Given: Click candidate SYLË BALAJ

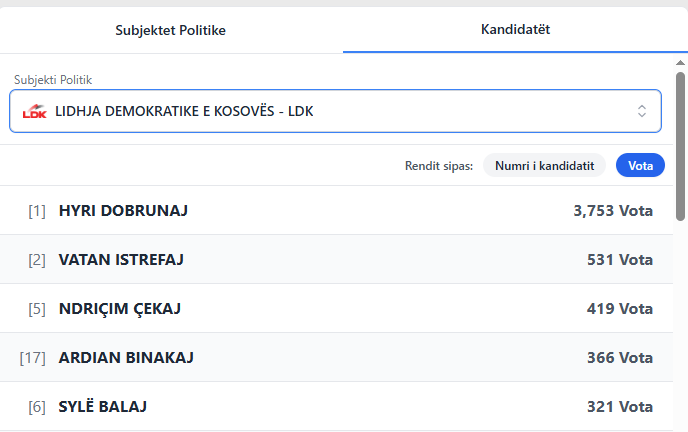Looking at the screenshot, I should coord(104,407).
